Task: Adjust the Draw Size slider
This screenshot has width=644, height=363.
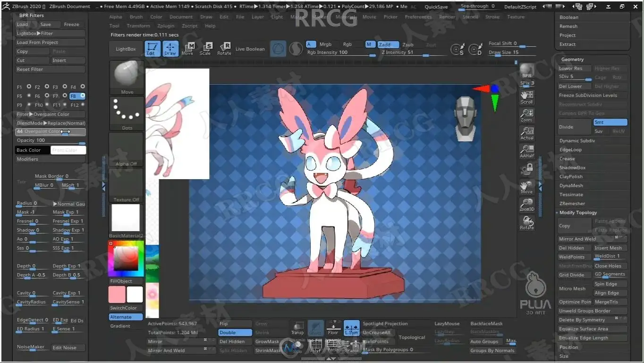Action: tap(512, 52)
